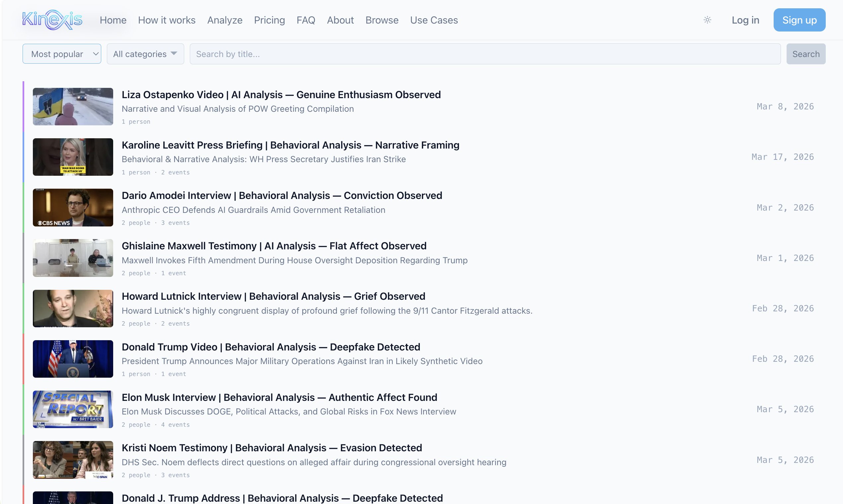Select Ghislaine Maxwell testimony thumbnail
This screenshot has width=843, height=504.
73,258
